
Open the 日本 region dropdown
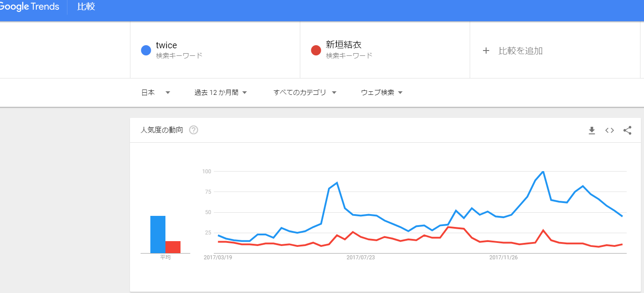coord(156,93)
